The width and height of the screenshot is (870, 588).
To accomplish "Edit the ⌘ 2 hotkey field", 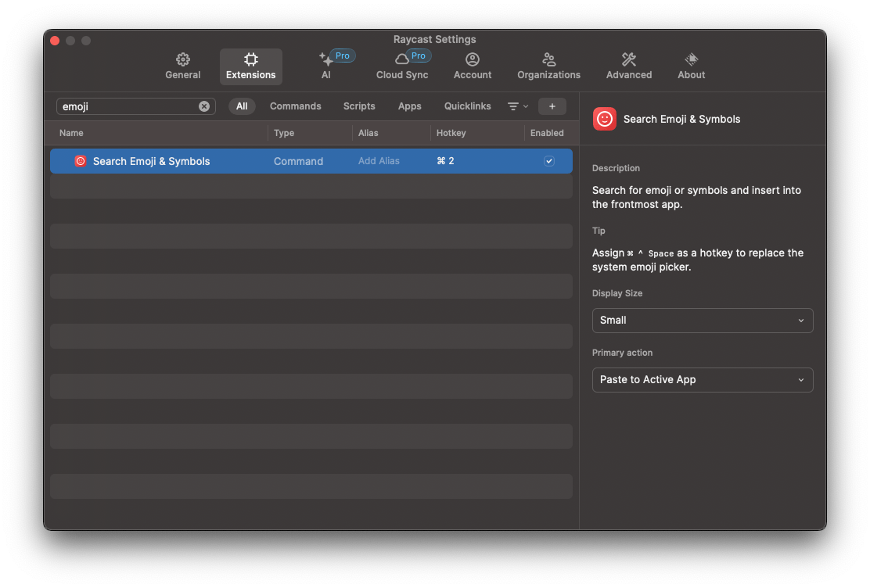I will coord(445,161).
